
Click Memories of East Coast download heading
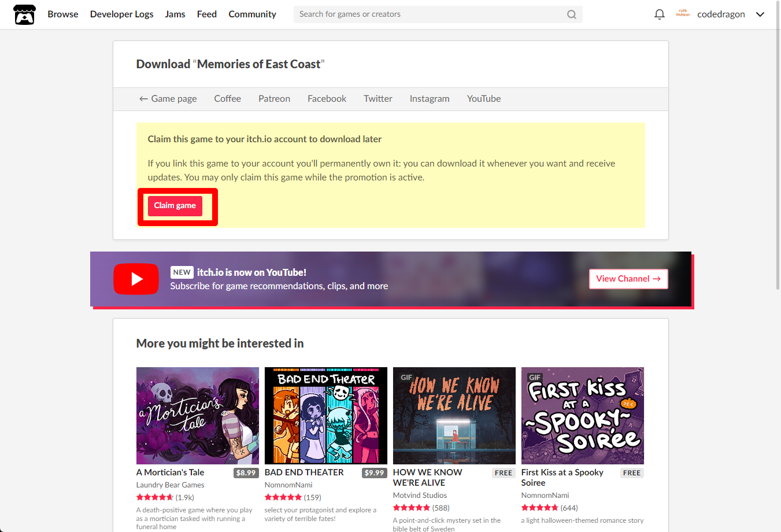(x=231, y=64)
